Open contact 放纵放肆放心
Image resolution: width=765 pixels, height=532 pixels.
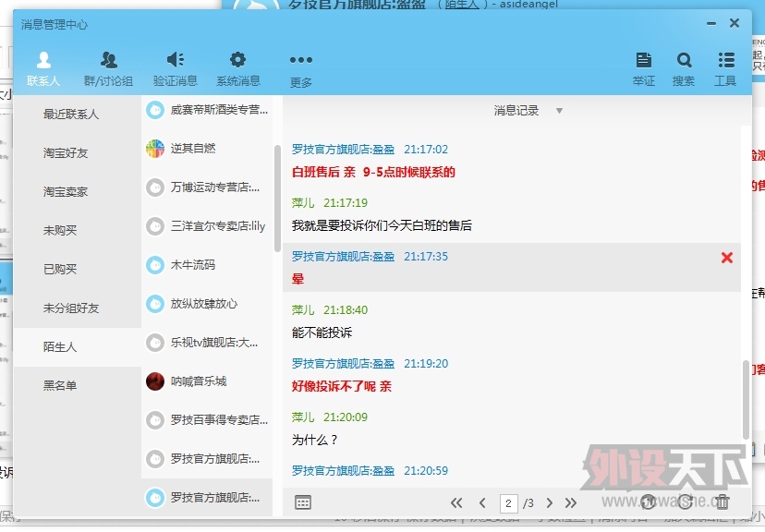point(207,304)
